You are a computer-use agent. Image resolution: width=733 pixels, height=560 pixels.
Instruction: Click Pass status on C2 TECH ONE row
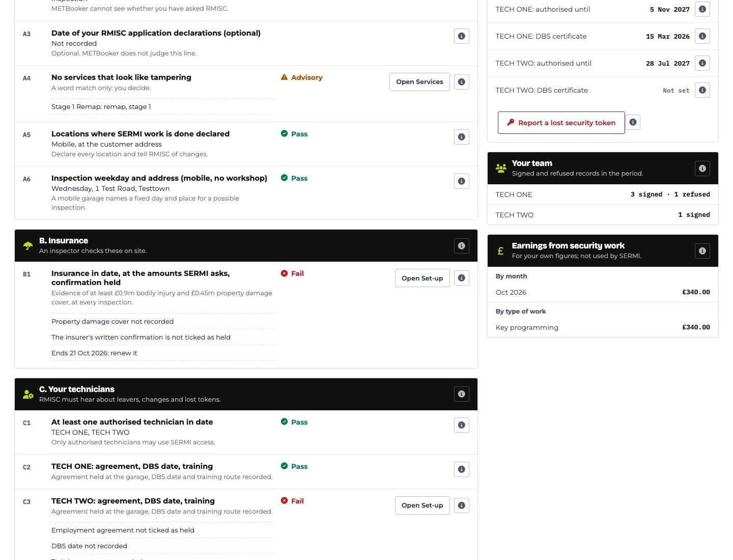point(294,466)
